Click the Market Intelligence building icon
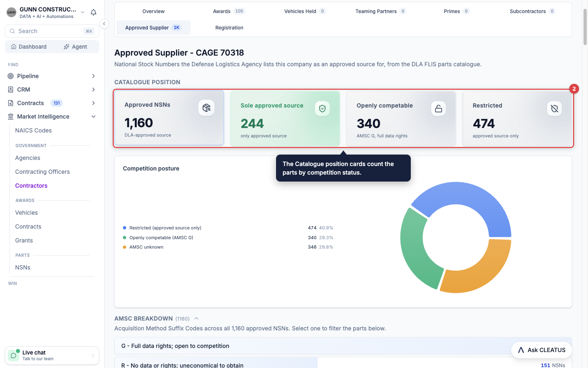The width and height of the screenshot is (588, 368). click(x=11, y=117)
